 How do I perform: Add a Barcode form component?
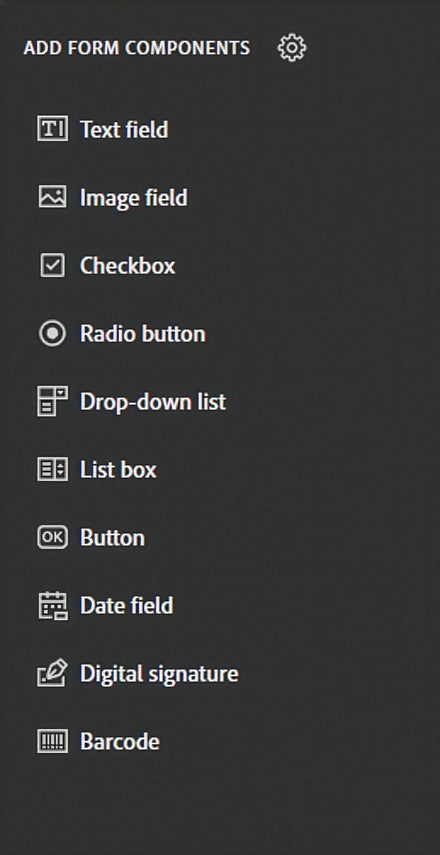(x=98, y=742)
